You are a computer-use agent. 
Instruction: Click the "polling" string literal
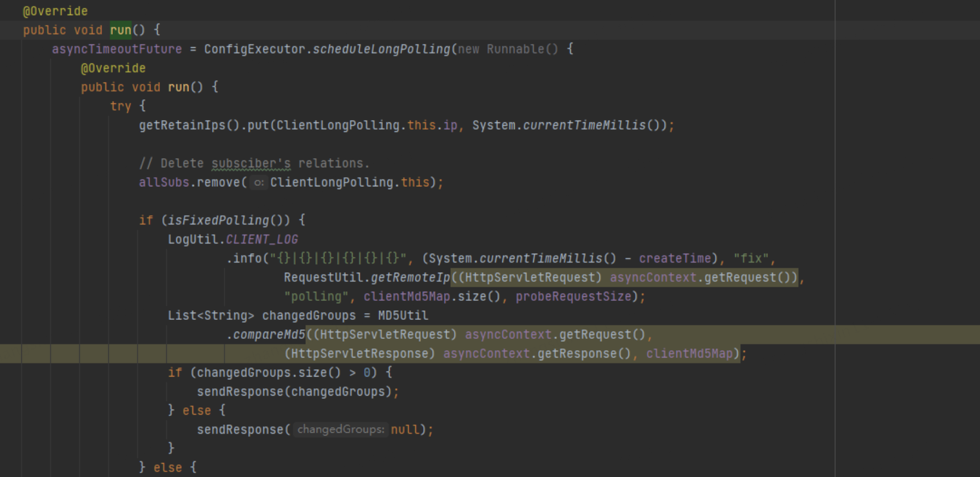coord(317,297)
